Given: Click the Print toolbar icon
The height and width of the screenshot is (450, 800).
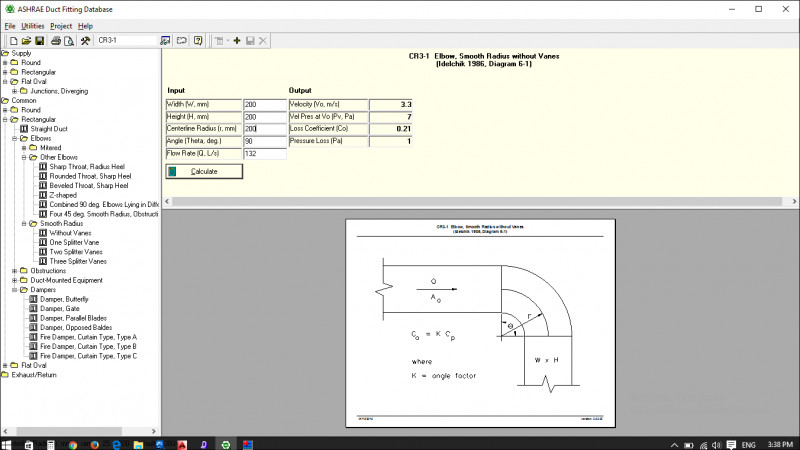Looking at the screenshot, I should (x=56, y=41).
